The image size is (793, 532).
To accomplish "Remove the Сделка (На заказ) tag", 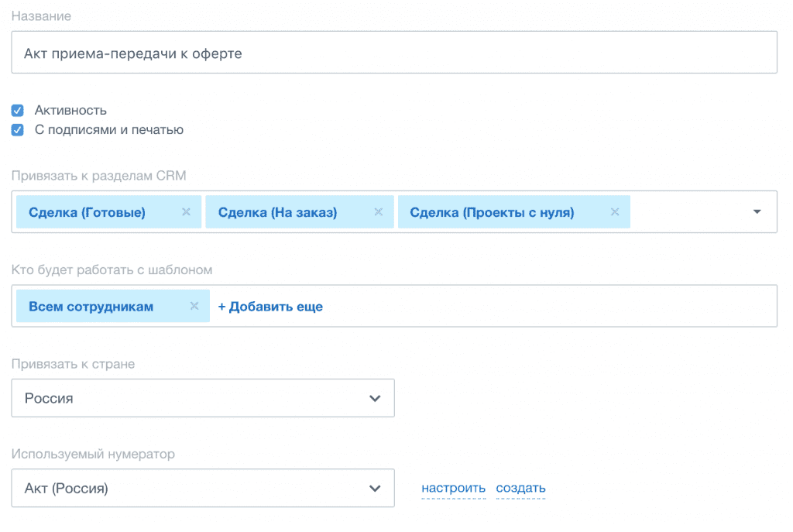I will click(x=379, y=212).
